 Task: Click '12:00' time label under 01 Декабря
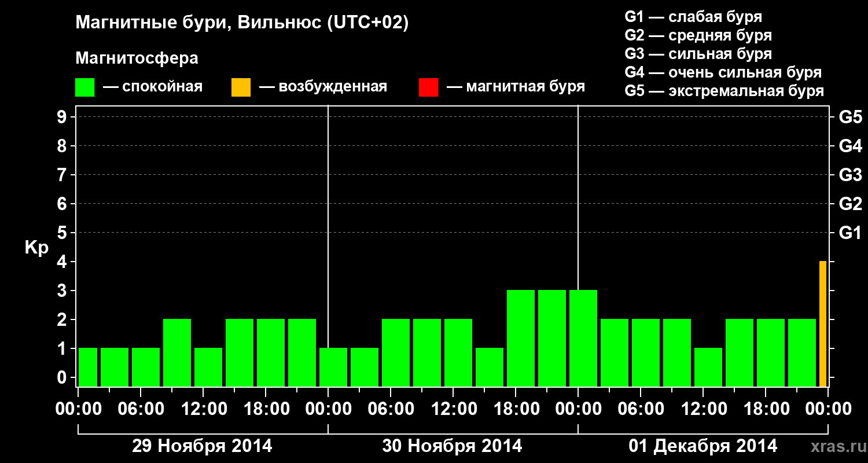point(704,409)
